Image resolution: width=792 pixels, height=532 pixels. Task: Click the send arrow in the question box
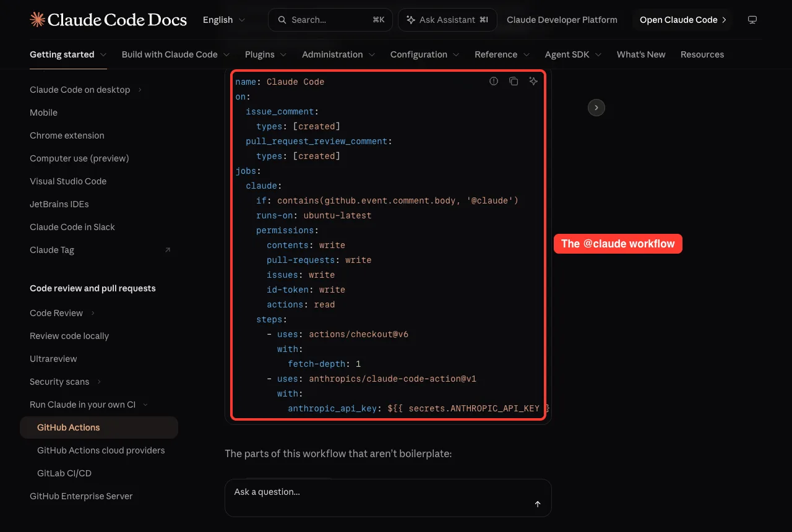538,504
